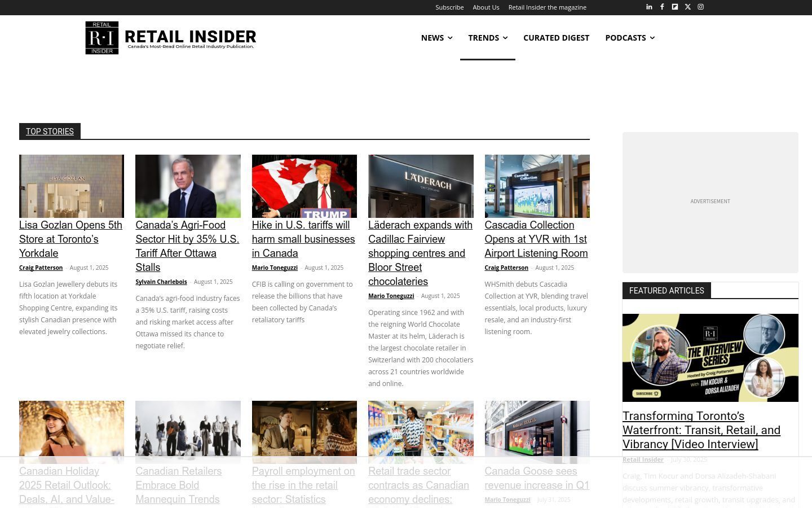Open the Agri-Food tariff article thumbnail
Screen dimensions: 812x508
[188, 186]
